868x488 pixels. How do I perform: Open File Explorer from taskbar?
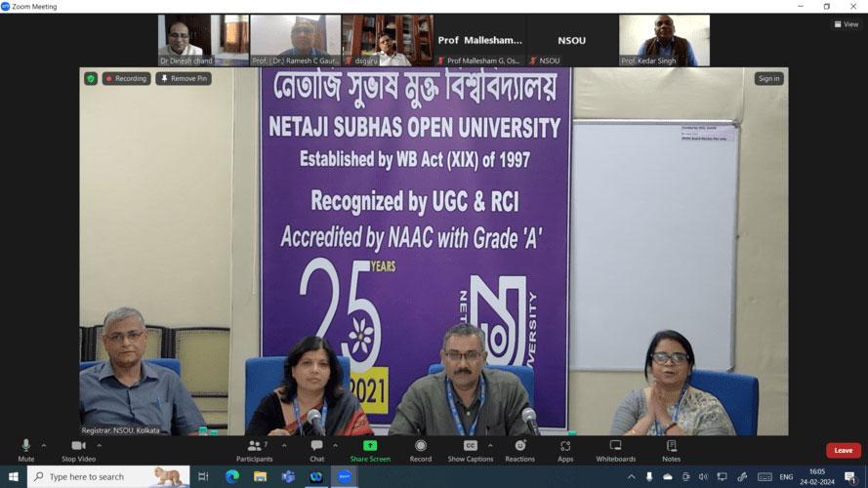[x=260, y=476]
